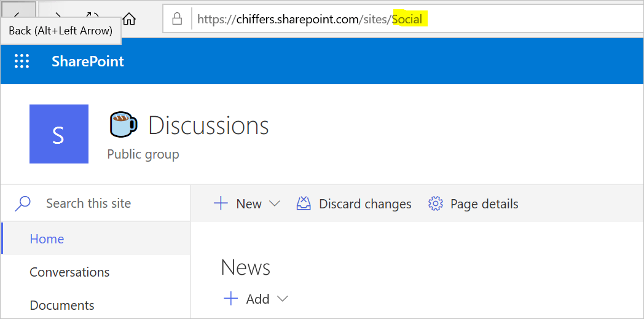This screenshot has width=644, height=319.
Task: Click the browser address bar URL
Action: [310, 19]
